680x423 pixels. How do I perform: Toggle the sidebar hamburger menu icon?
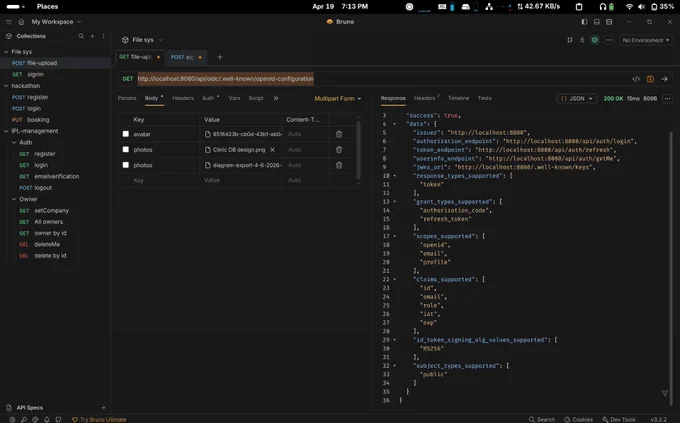click(x=9, y=22)
